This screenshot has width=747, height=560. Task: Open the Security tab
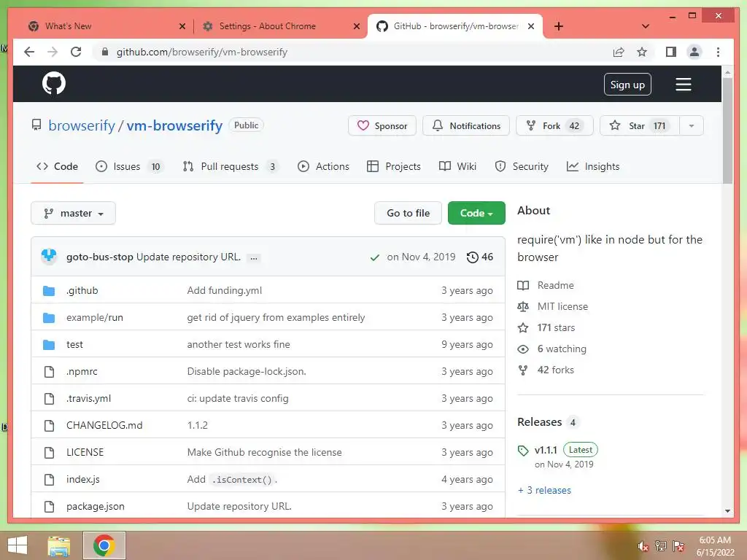(522, 167)
